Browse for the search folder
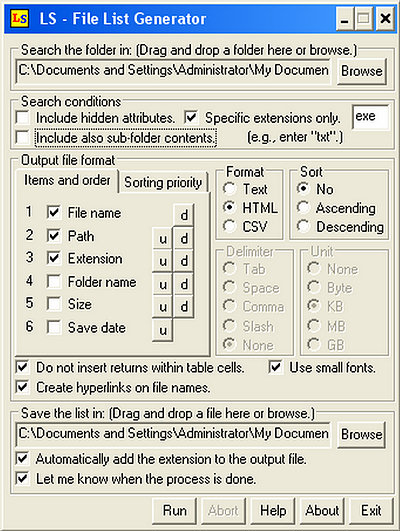Screen dimensions: 400x531 [x=361, y=71]
